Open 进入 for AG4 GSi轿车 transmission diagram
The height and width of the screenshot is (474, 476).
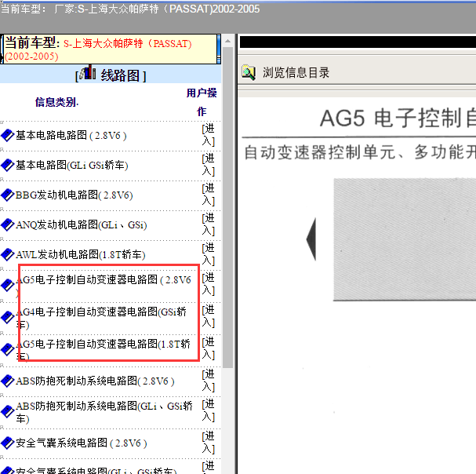pyautogui.click(x=209, y=316)
